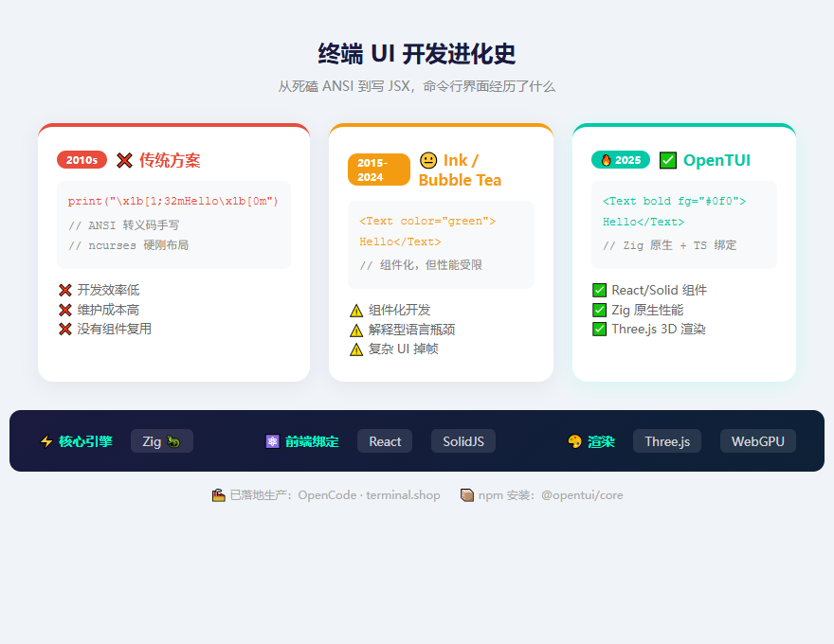Screen dimensions: 834x644
Task: Click the red cross next to 没有组件复用
Action: click(65, 330)
